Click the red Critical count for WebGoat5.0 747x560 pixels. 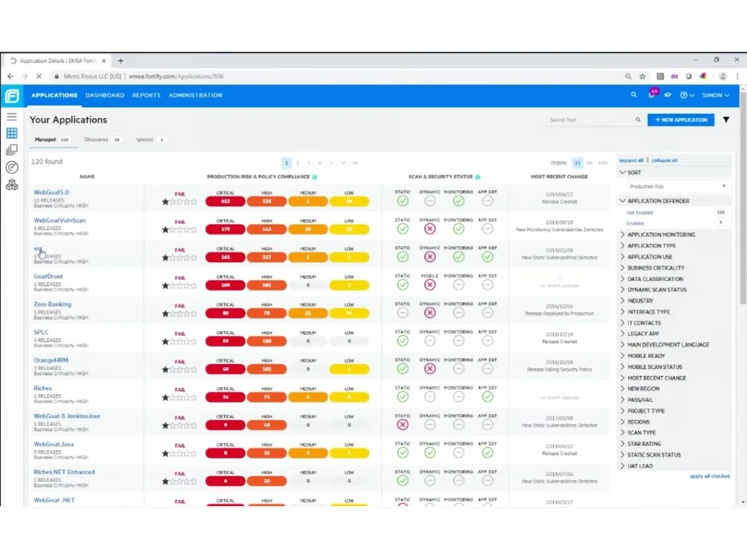point(225,201)
